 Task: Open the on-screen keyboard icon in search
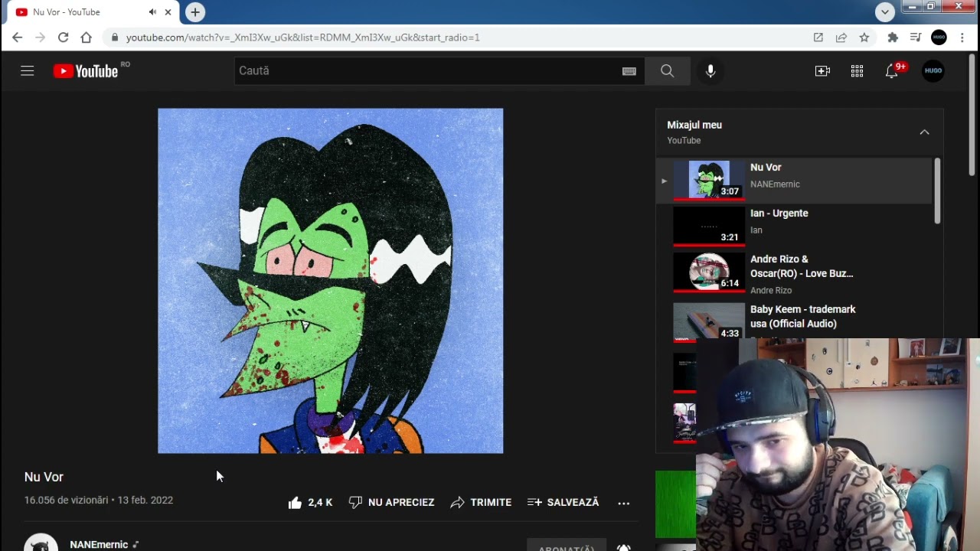click(x=629, y=70)
